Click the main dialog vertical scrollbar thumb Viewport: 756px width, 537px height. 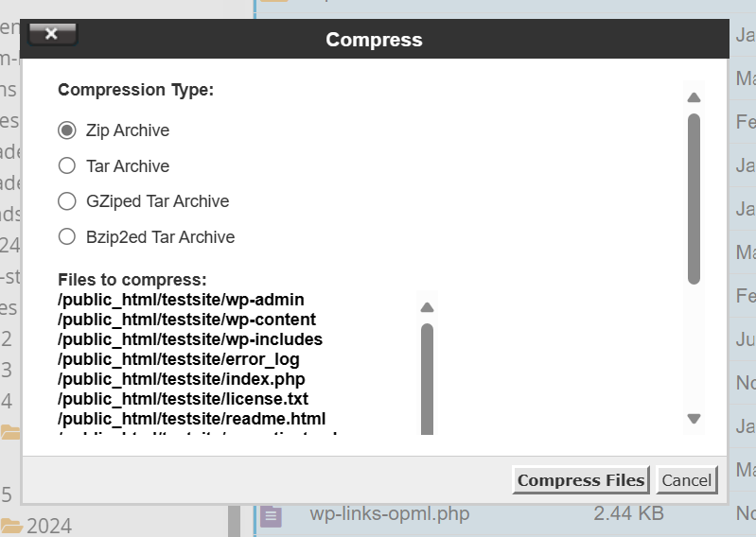pos(694,199)
